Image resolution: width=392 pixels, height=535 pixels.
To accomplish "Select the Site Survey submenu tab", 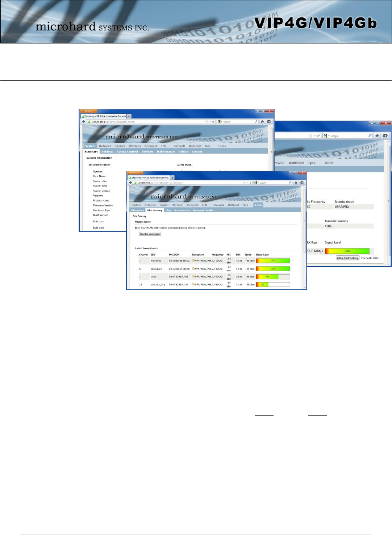I will tap(155, 210).
